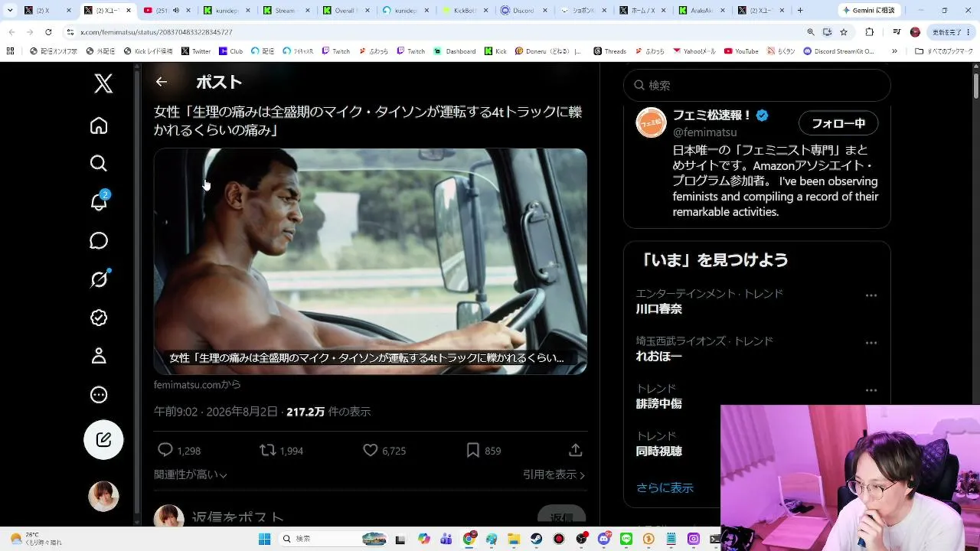Open the Dashboard bookmark

tap(455, 51)
